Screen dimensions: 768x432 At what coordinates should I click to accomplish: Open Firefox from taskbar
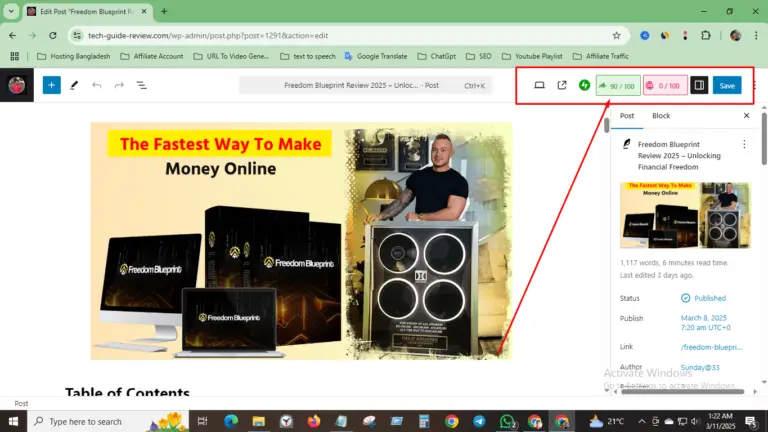tap(314, 421)
